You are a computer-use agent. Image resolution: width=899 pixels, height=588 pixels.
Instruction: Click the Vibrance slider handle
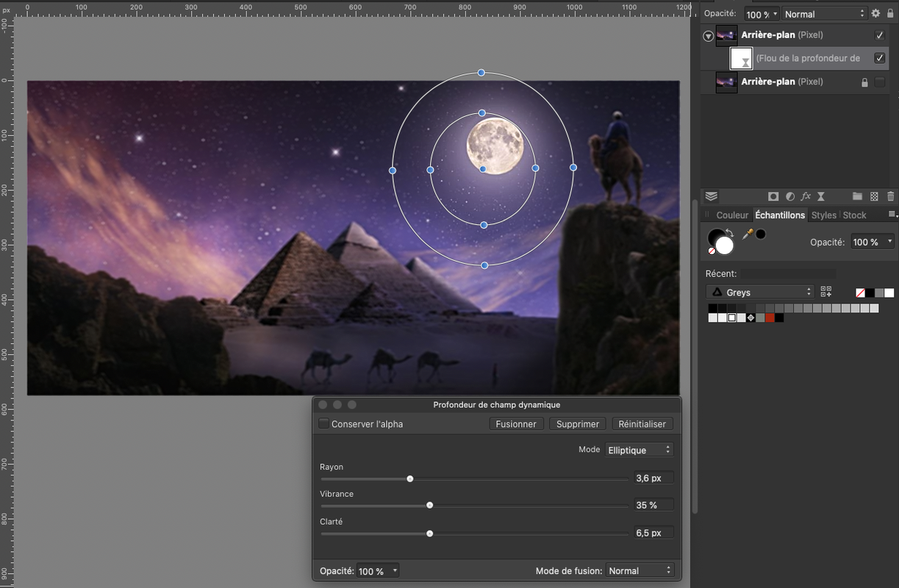click(x=429, y=505)
